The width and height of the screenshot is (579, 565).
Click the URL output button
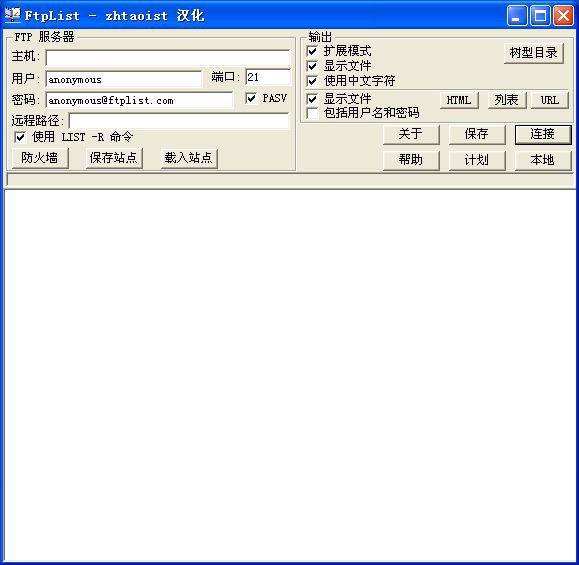click(x=549, y=100)
